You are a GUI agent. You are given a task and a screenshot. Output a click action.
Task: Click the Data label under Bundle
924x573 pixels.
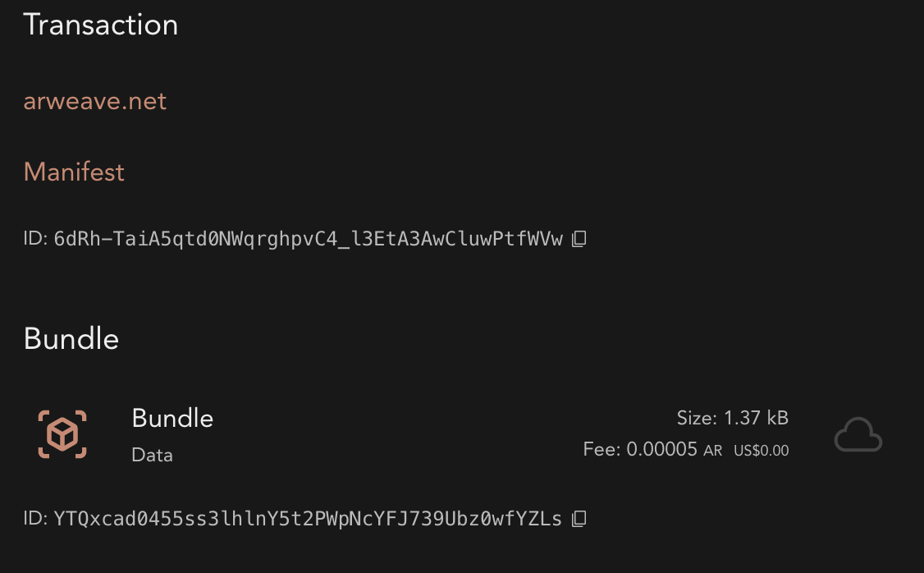(152, 455)
